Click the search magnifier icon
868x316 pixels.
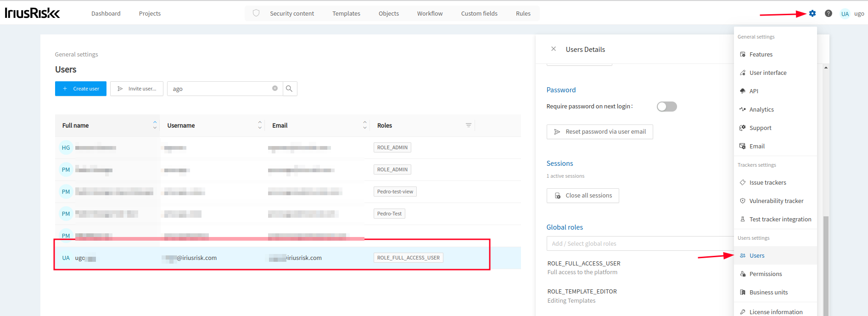(x=289, y=89)
